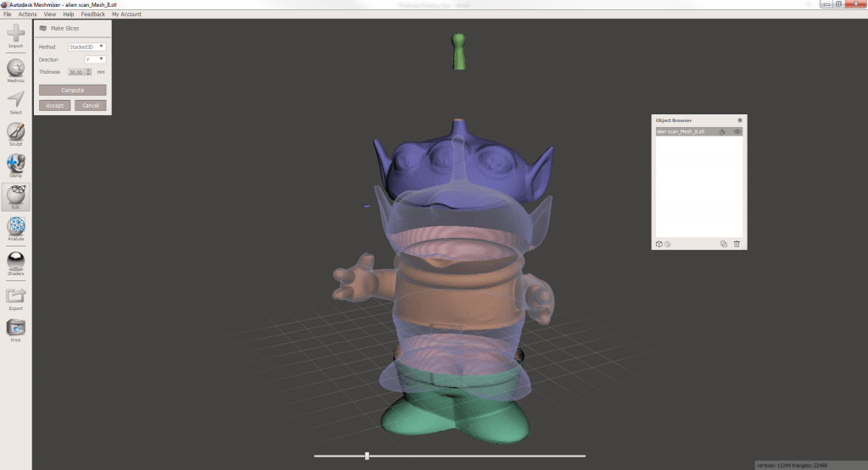Screen dimensions: 868x470
Task: Open the Analysis tool
Action: (15, 228)
